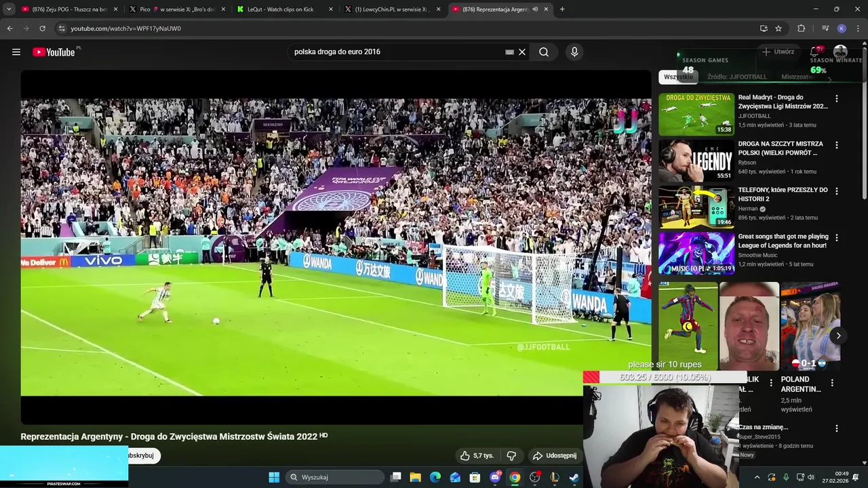Open the Smoothie Music channel link
This screenshot has width=868, height=488.
[x=757, y=256]
